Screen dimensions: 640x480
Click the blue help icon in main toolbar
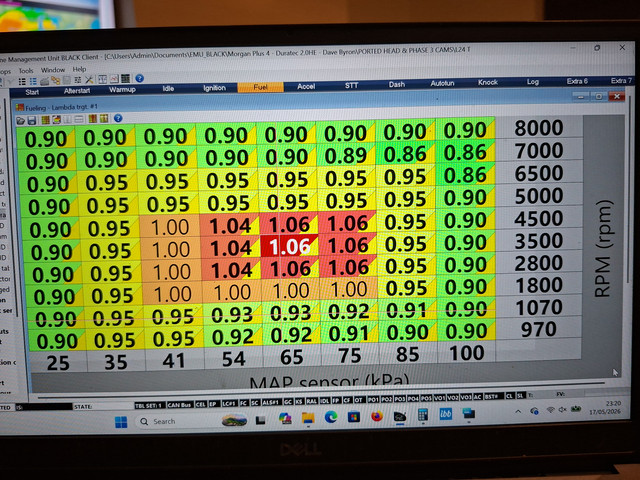click(140, 78)
